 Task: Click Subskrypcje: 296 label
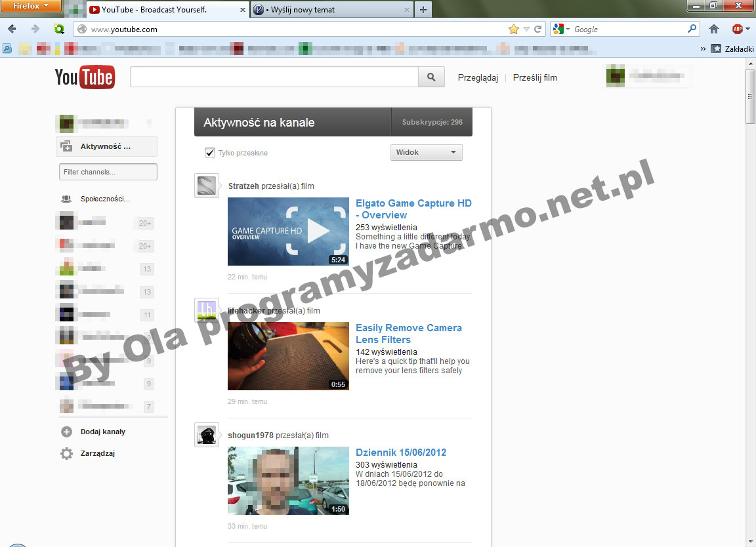[x=432, y=122]
